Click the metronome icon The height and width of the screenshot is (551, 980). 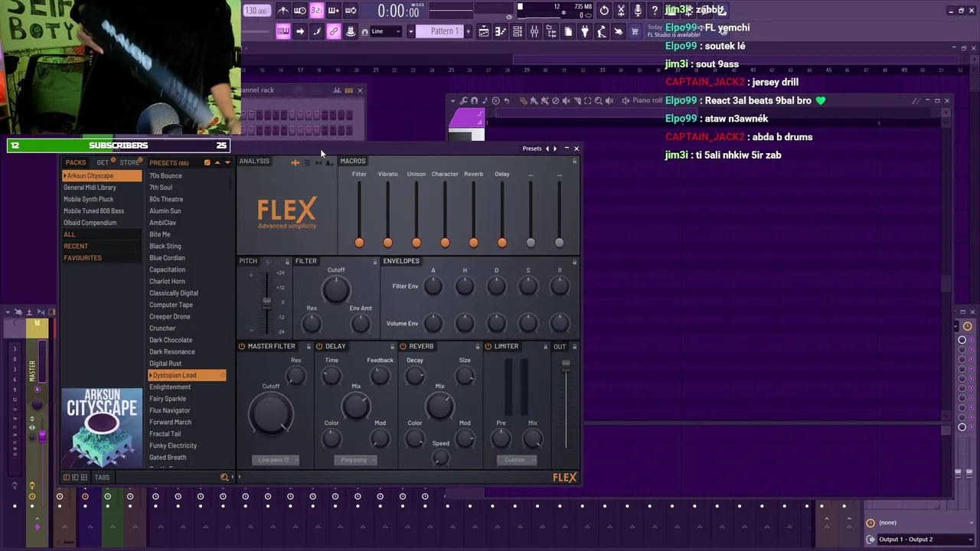pos(283,10)
